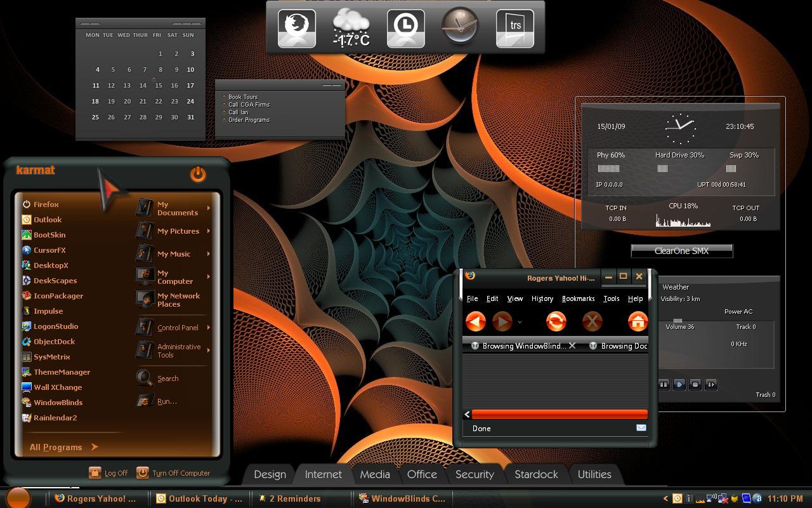Stop loading with Firefox X icon
812x508 pixels.
592,321
